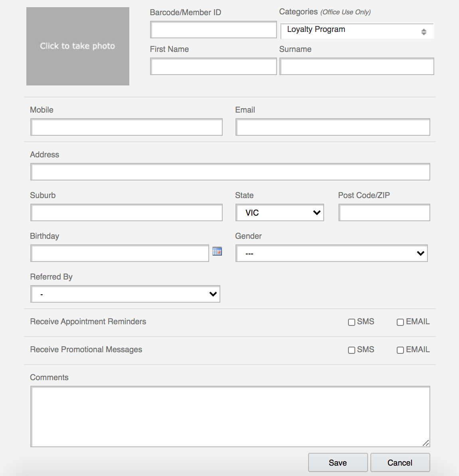Select the Mobile input field
This screenshot has width=459, height=476.
pyautogui.click(x=127, y=127)
